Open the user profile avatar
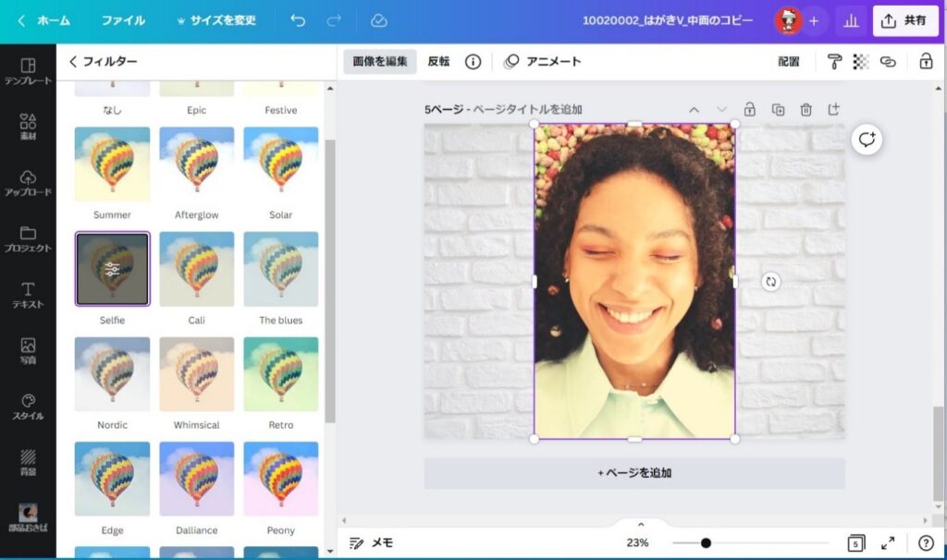 coord(788,20)
